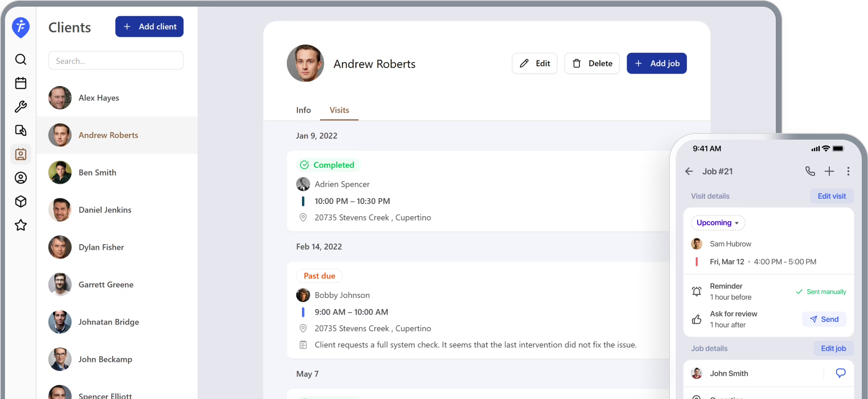Expand the Upcoming status dropdown

point(718,223)
